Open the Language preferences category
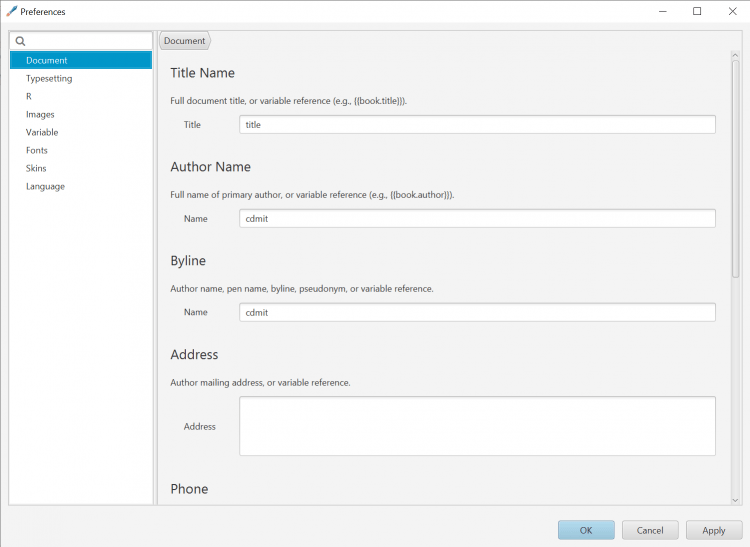 [45, 186]
